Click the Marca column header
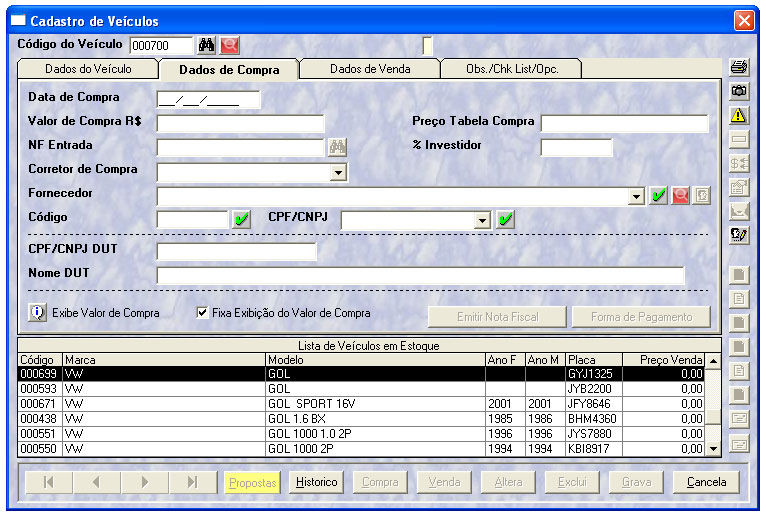Viewport: 766px width, 518px height. coord(164,360)
